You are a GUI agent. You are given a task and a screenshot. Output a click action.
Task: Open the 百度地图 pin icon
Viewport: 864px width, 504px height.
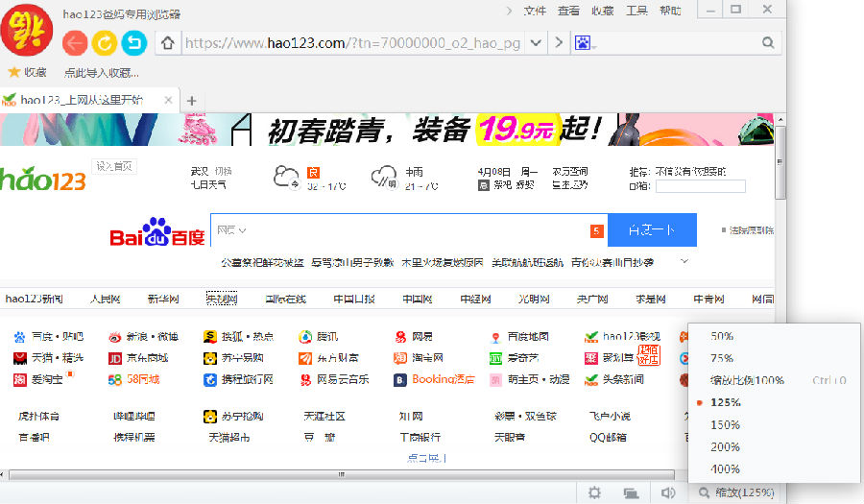496,337
